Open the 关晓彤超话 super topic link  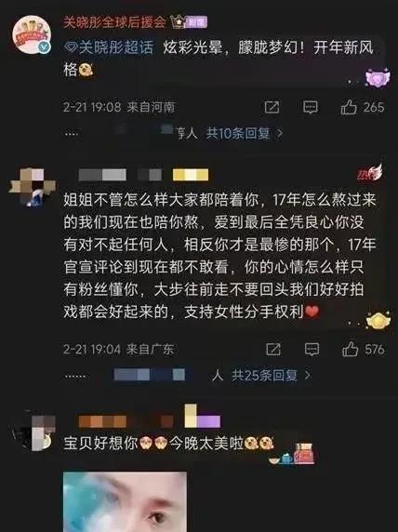(109, 47)
